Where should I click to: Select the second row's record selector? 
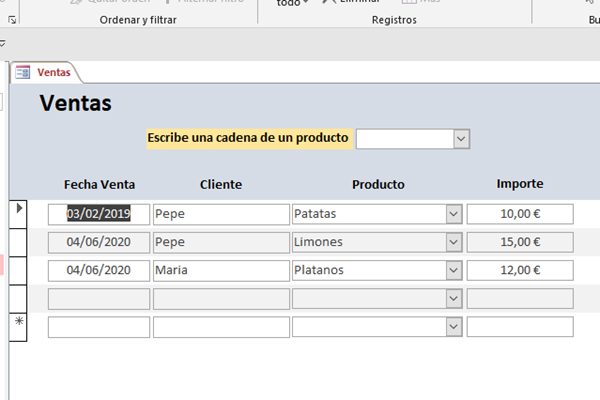19,242
